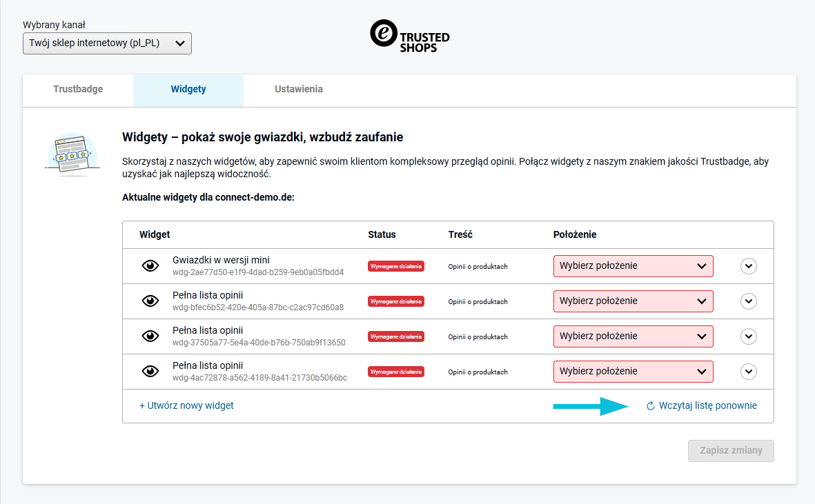Toggle eye icon for Gwiazdki w wersji mini
Screen dimensions: 815x504
(x=150, y=265)
